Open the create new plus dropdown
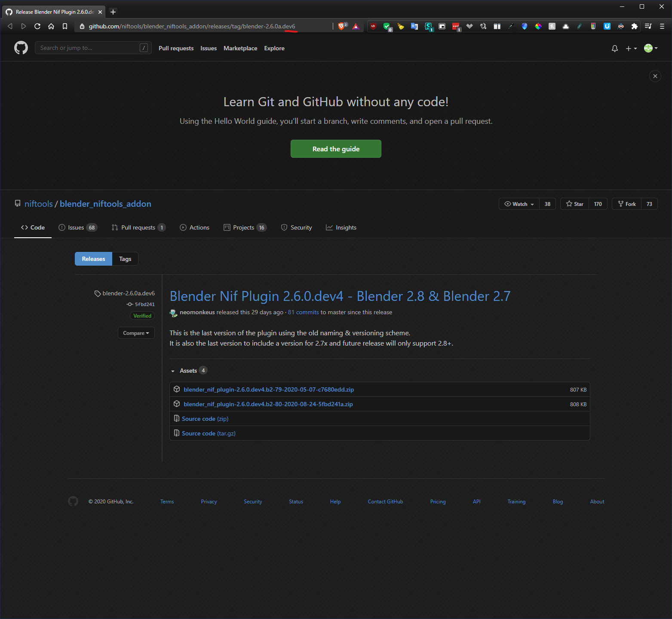 pos(631,49)
